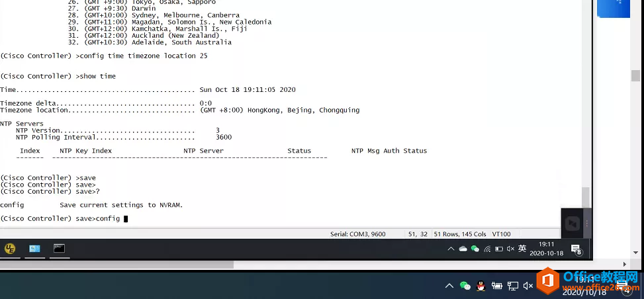Switch to the black terminal taskbar icon

(x=59, y=249)
